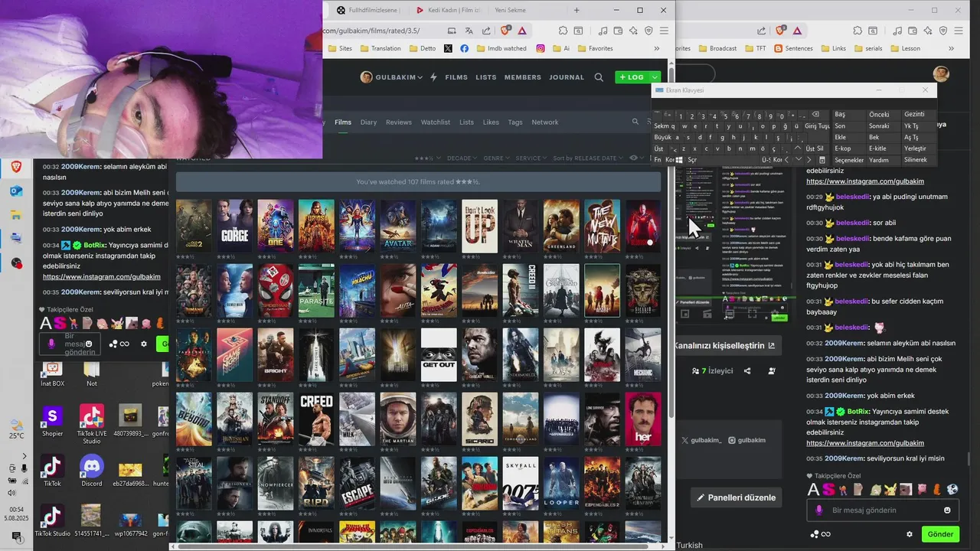980x551 pixels.
Task: Expand the SERVICE filter dropdown
Action: 531,158
